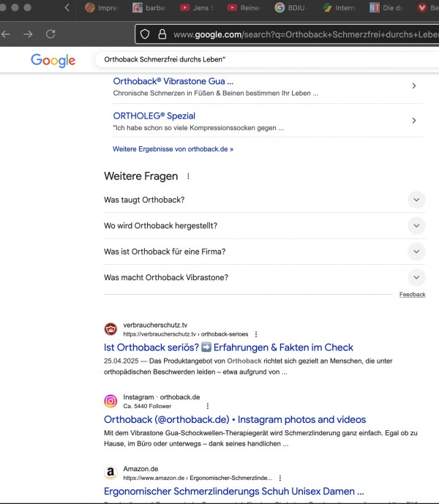Switch to the Vivaldi 'Be' tab
The width and height of the screenshot is (439, 504).
pos(428,8)
